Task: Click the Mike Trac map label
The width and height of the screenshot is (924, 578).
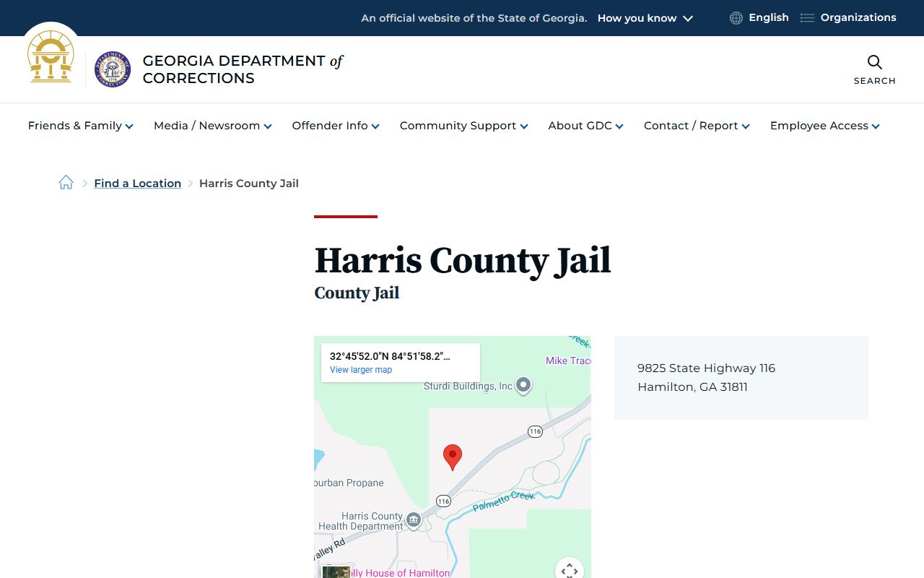Action: (x=568, y=361)
